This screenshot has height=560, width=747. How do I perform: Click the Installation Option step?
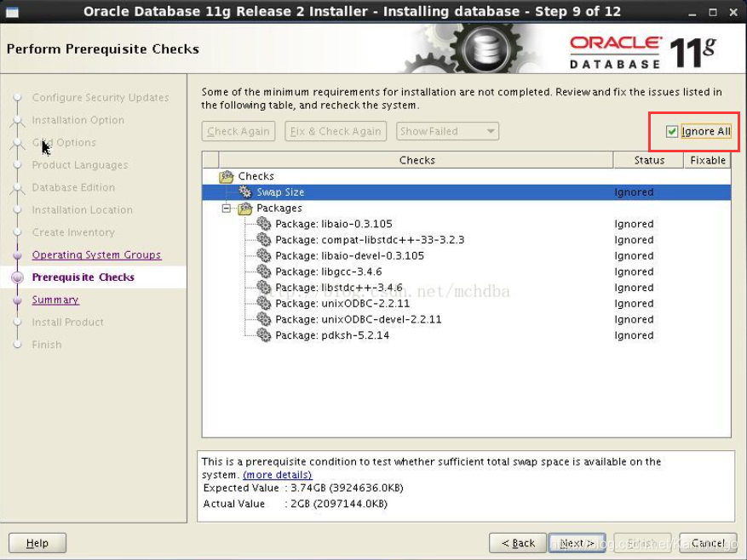[x=78, y=120]
